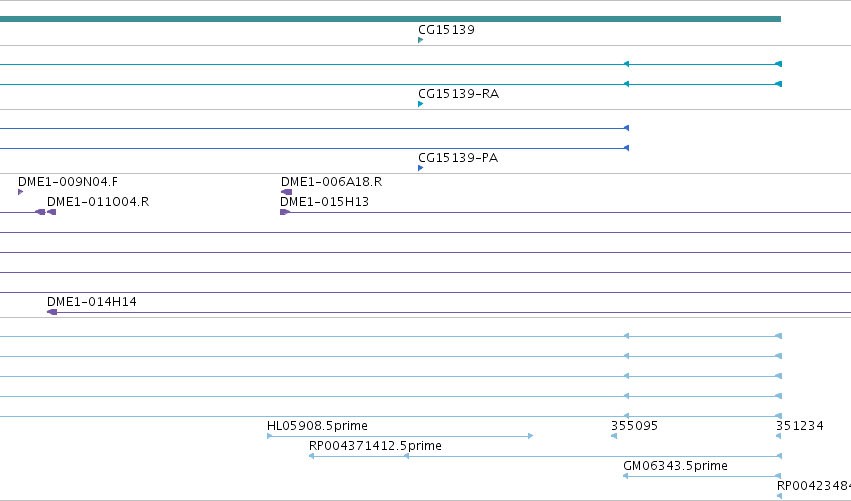Click the HL05908.5prime EST label
Image resolution: width=851 pixels, height=501 pixels.
point(317,426)
